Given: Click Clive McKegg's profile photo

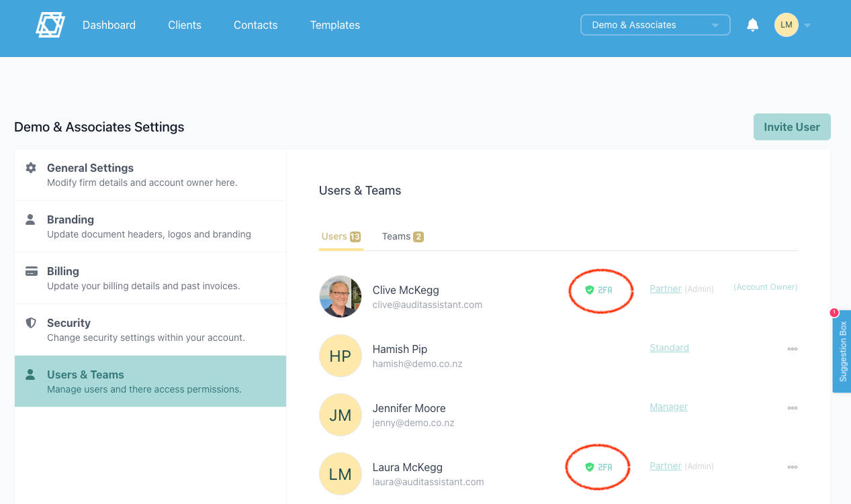Looking at the screenshot, I should 341,297.
